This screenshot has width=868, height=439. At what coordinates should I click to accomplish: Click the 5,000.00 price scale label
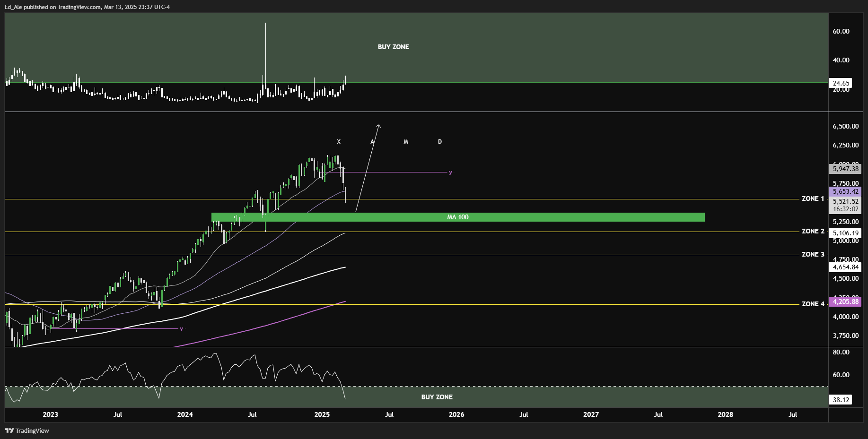coord(845,241)
